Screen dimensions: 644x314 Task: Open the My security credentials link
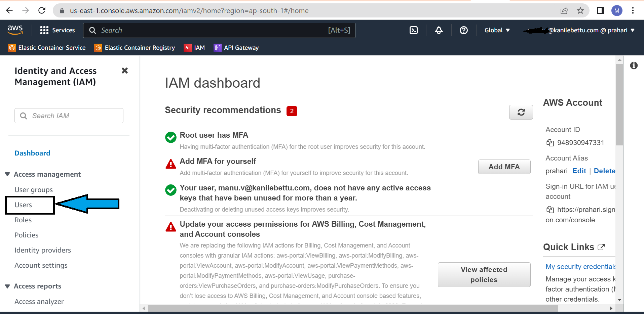point(580,267)
